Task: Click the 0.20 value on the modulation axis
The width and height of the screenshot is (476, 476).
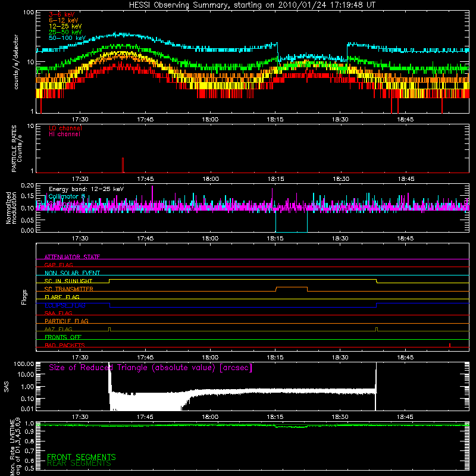Action: 27,185
